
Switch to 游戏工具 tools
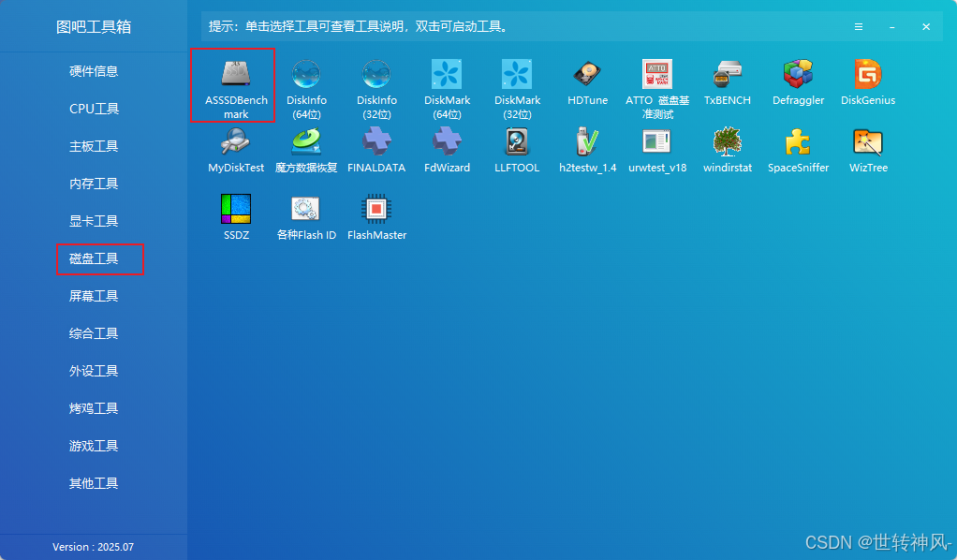[x=94, y=446]
